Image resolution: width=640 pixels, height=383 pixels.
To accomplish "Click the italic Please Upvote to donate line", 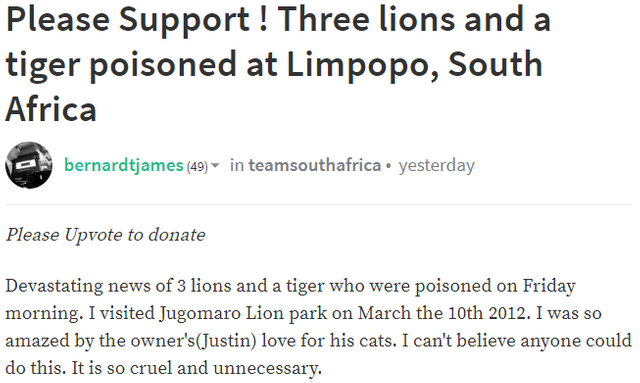I will click(x=106, y=235).
